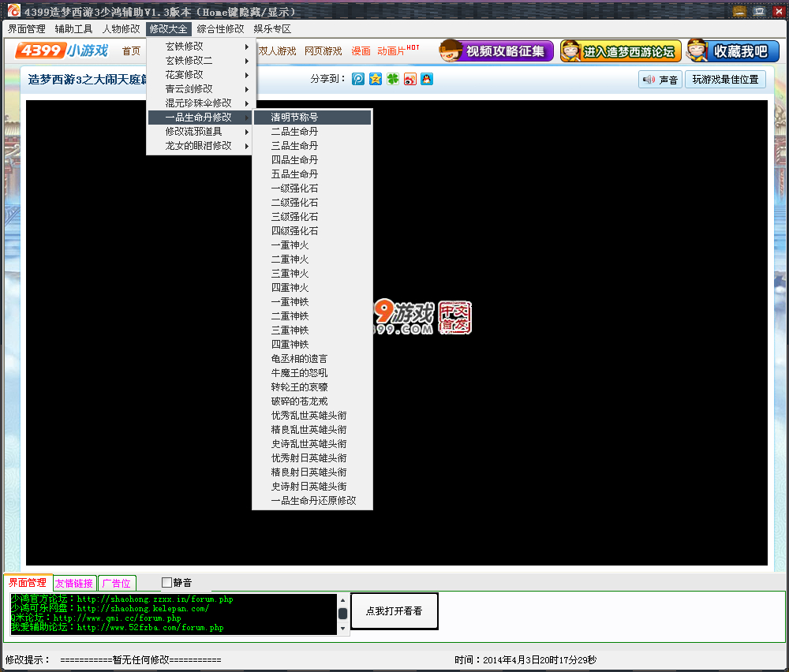The width and height of the screenshot is (789, 672).
Task: Choose 四重神铁 from the submenu
Action: [x=312, y=345]
